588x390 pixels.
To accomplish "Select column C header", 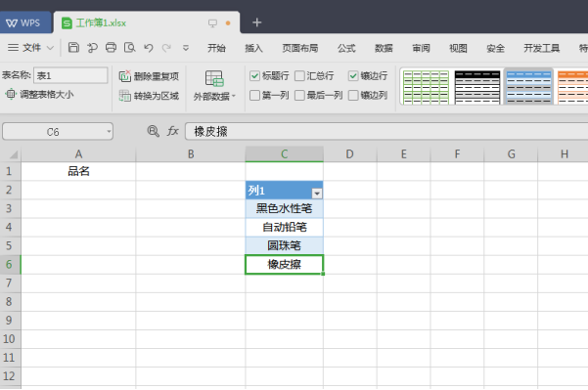I will (x=285, y=154).
